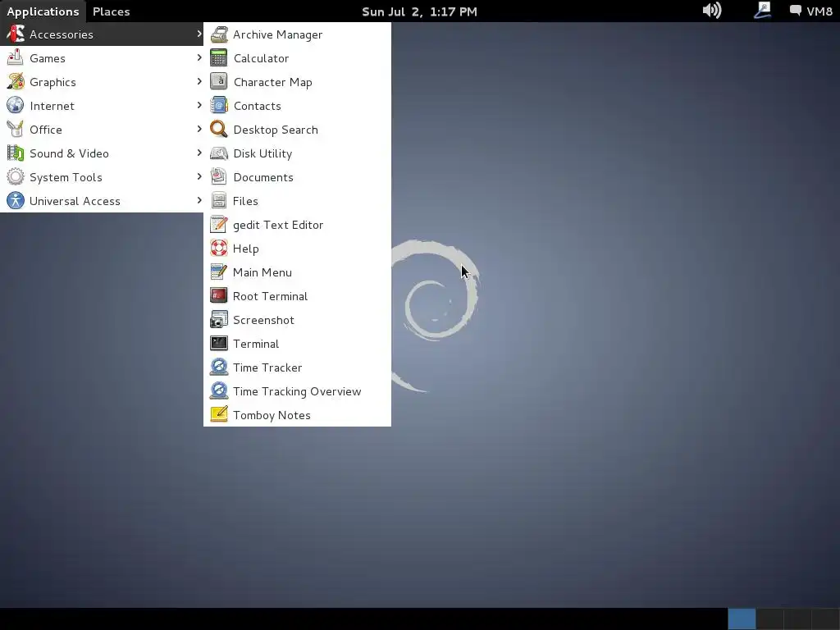
Task: Click the Files cabinet icon
Action: point(218,201)
